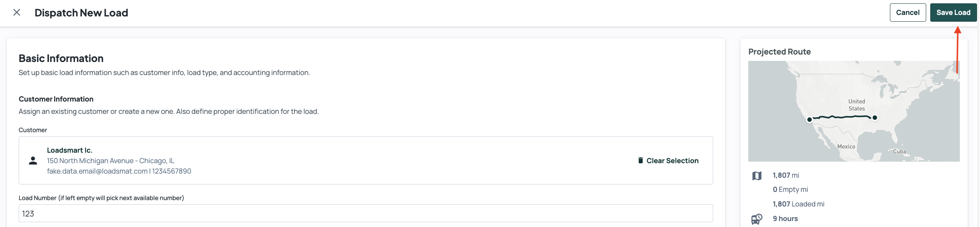Click the Save Load button

pos(953,13)
